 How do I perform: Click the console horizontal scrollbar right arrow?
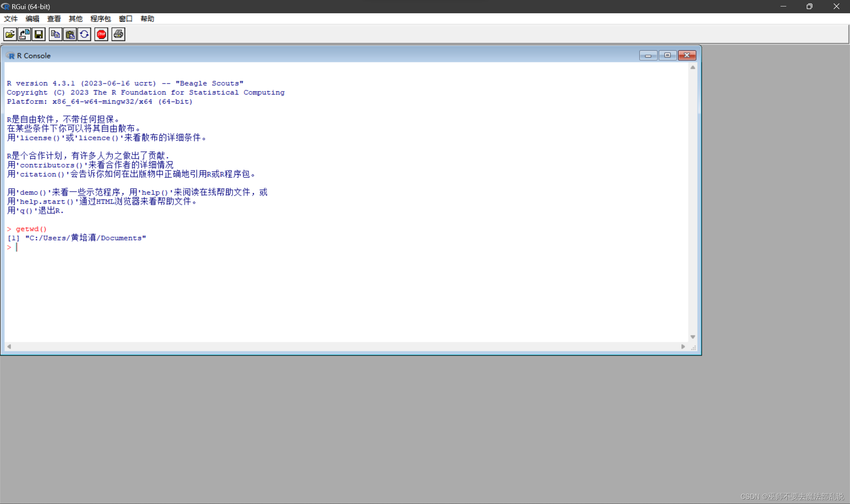click(x=683, y=347)
